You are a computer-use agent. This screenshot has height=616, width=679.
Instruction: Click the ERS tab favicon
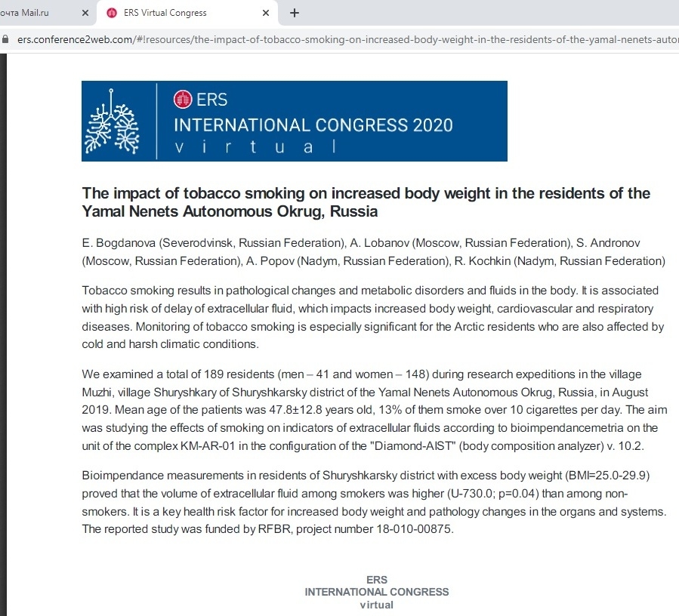pos(112,13)
